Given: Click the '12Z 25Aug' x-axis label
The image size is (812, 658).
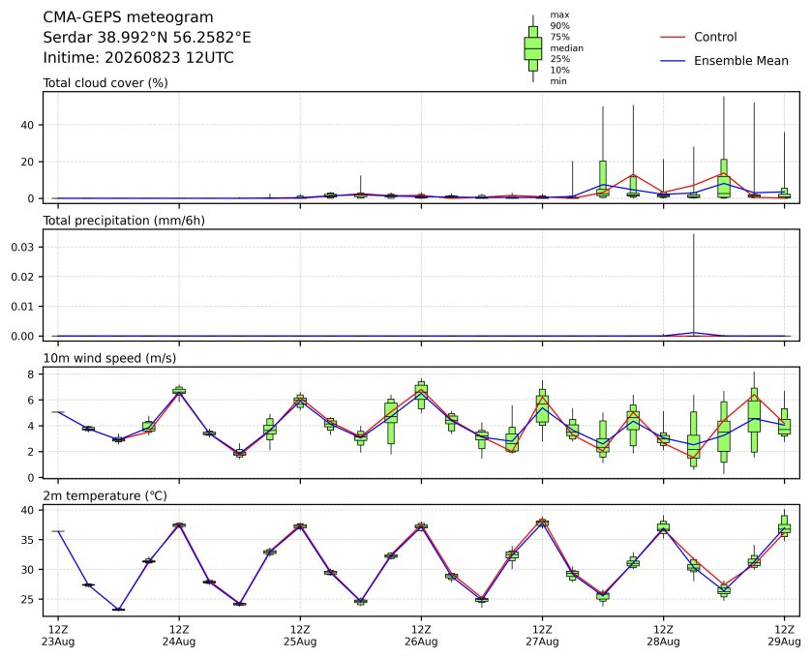Looking at the screenshot, I should click(300, 636).
